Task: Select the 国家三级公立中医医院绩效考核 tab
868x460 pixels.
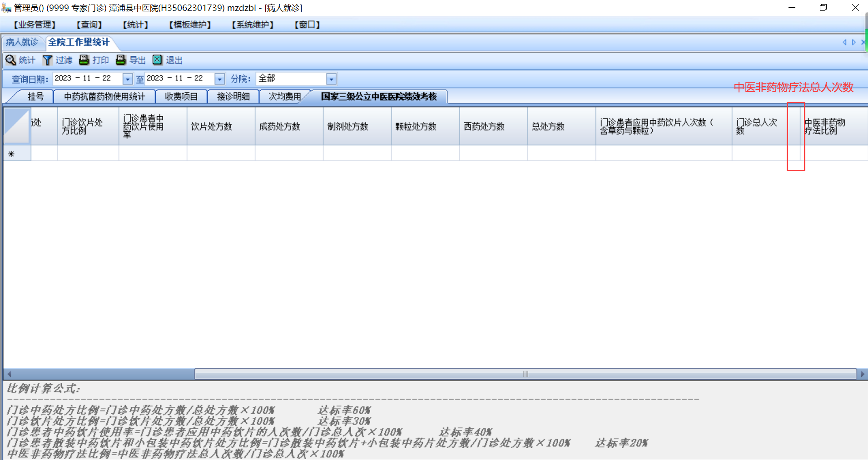Action: [x=379, y=97]
